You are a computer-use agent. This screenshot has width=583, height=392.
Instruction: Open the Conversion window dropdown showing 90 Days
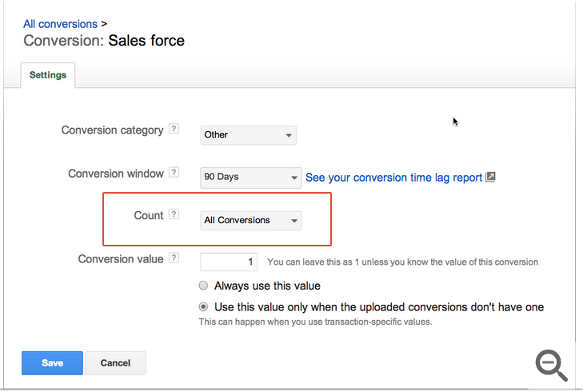251,178
